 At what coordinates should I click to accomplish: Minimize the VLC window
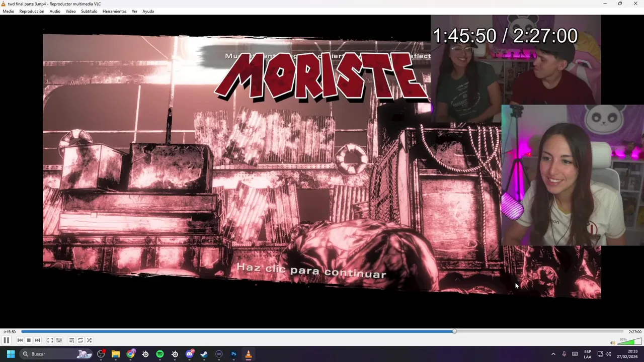point(605,4)
